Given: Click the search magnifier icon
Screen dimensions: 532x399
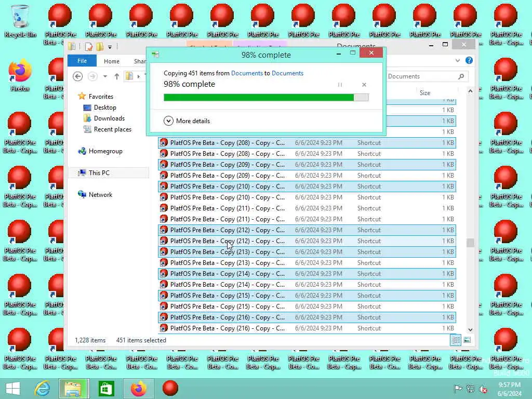Looking at the screenshot, I should click(x=461, y=76).
